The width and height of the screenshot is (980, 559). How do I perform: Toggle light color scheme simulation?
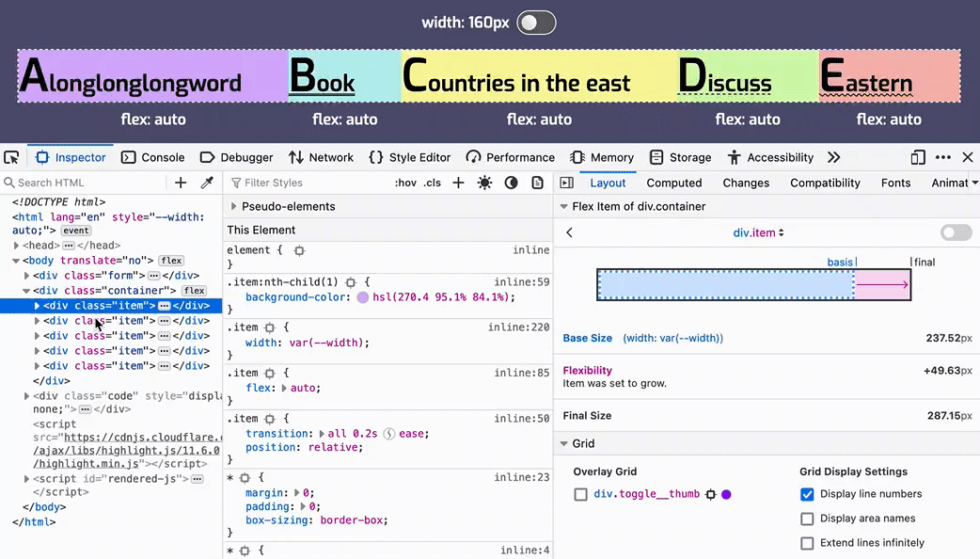tap(484, 183)
